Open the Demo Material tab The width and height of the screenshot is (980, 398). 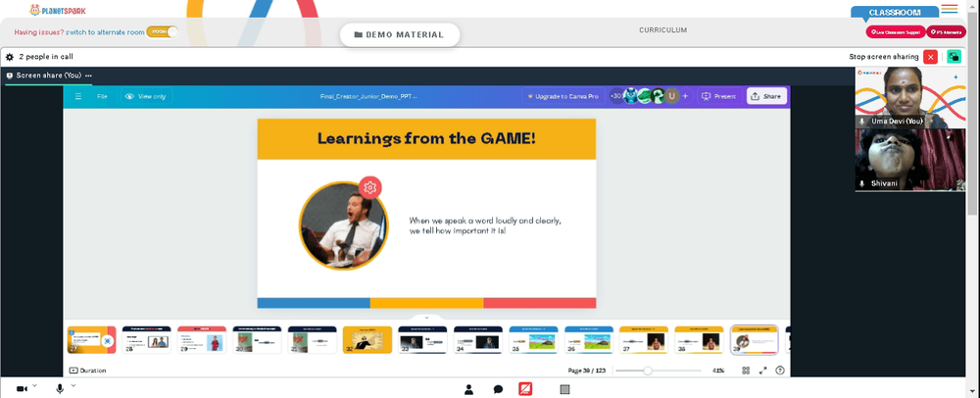400,35
